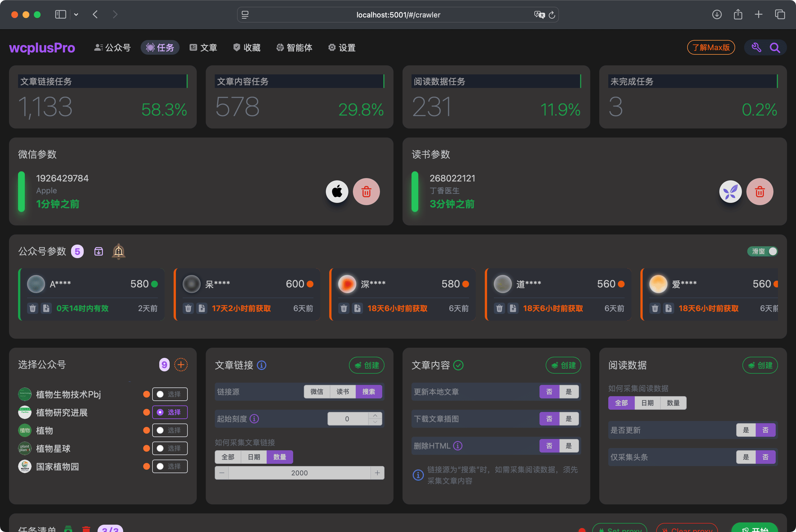Screen dimensions: 796x532
Task: Open the notification bell in 公众号参数 header
Action: click(118, 251)
